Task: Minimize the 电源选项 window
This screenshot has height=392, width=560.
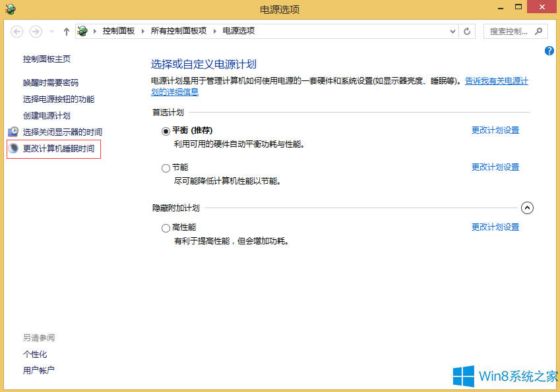Action: (x=501, y=7)
